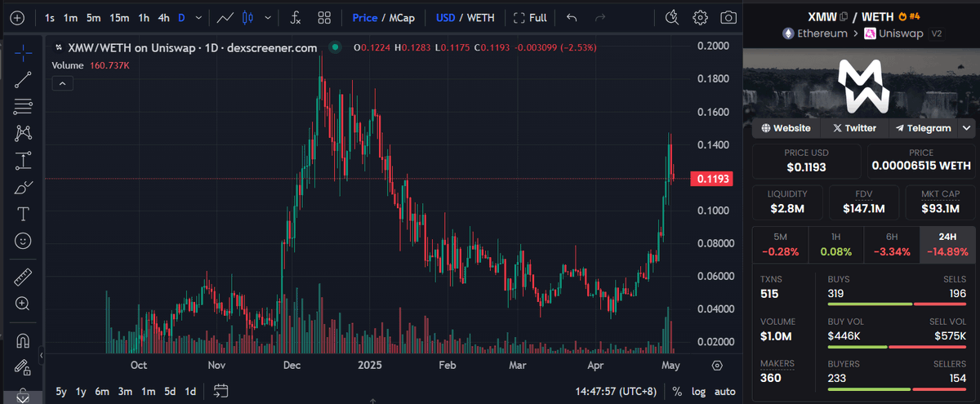The height and width of the screenshot is (404, 980).
Task: Collapse the Volume indicator legend arrow
Action: click(63, 82)
